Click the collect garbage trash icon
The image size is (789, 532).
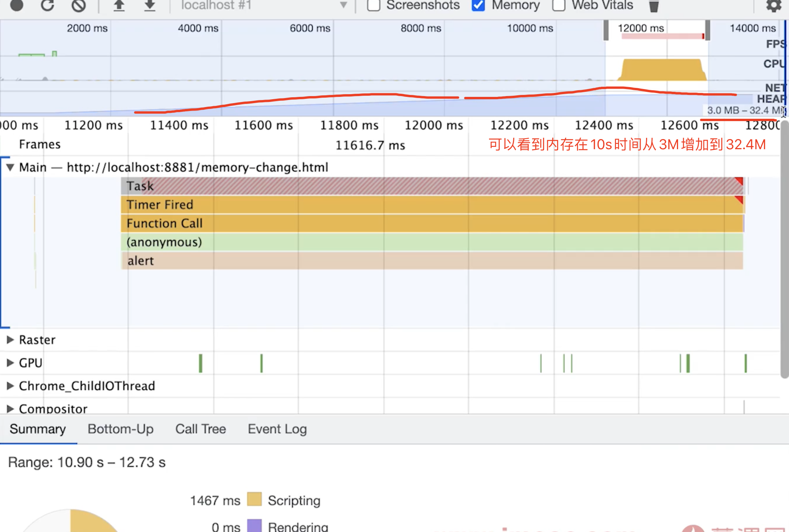coord(654,5)
